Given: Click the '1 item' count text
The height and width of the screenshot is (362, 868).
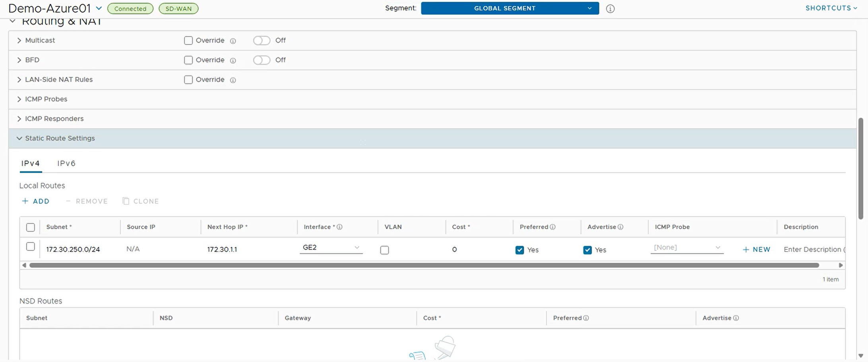Looking at the screenshot, I should tap(831, 279).
